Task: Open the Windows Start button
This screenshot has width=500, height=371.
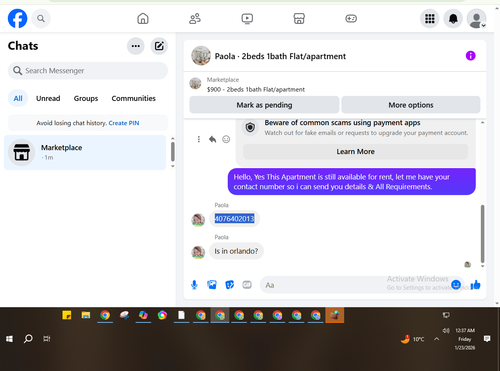Action: tap(9, 339)
